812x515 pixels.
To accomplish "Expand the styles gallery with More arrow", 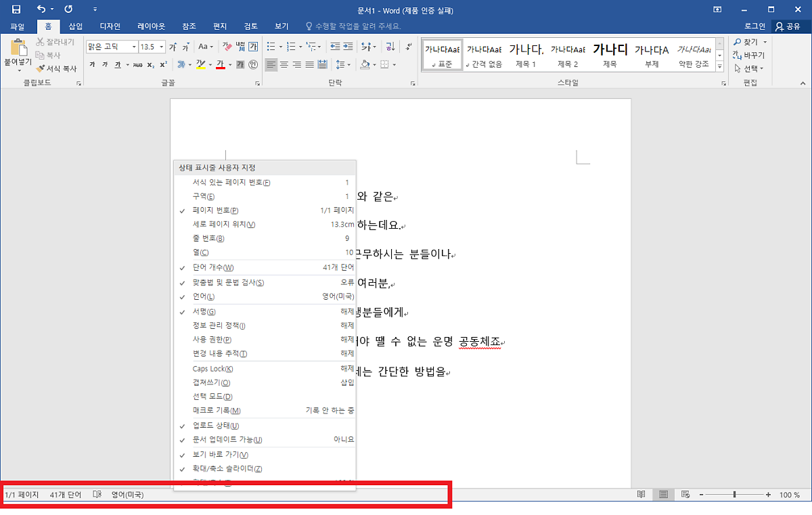I will [x=719, y=68].
